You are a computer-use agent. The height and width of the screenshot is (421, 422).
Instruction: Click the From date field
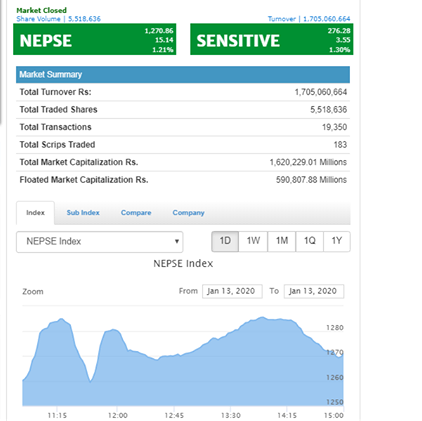tap(232, 291)
